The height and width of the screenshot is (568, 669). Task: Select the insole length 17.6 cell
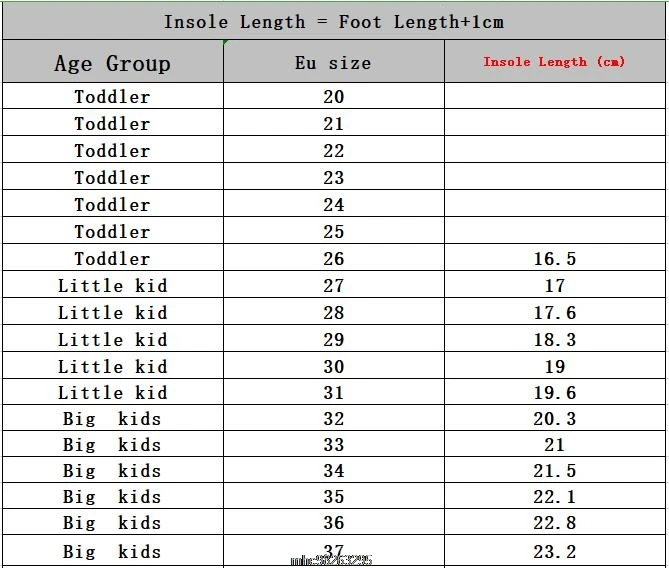click(554, 313)
